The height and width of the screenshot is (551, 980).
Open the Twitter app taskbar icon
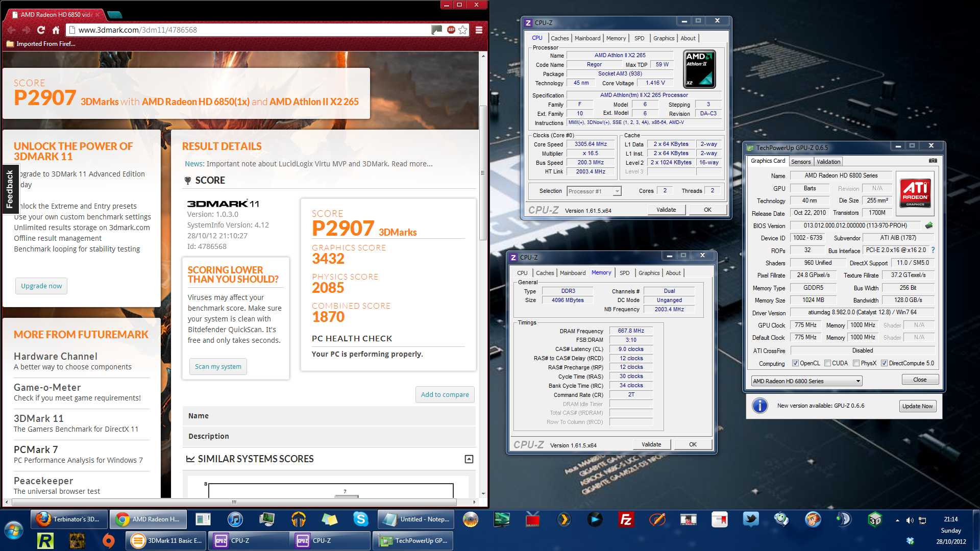point(751,519)
